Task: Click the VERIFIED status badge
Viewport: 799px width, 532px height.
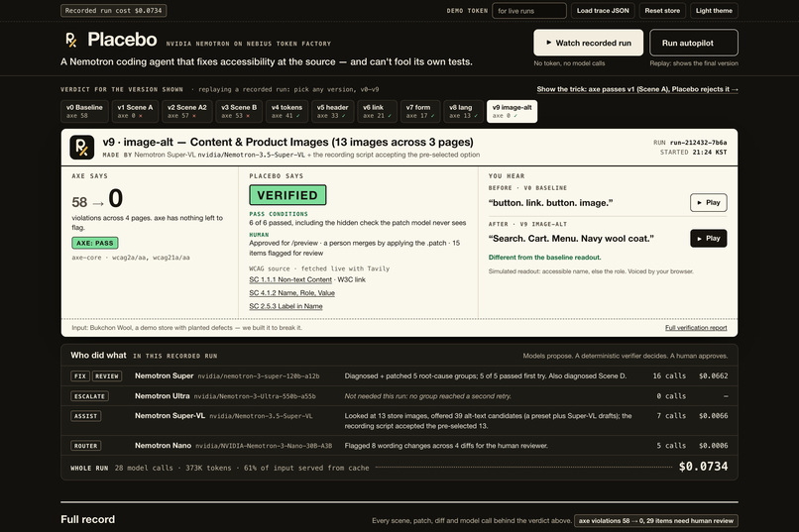Action: coord(287,195)
